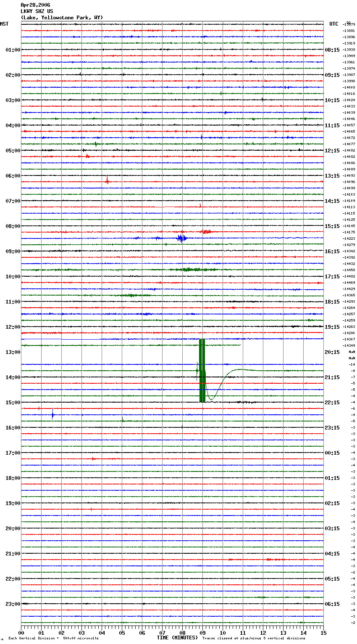Select the 19:00 MST hour label
357x644 pixels.
click(13, 503)
